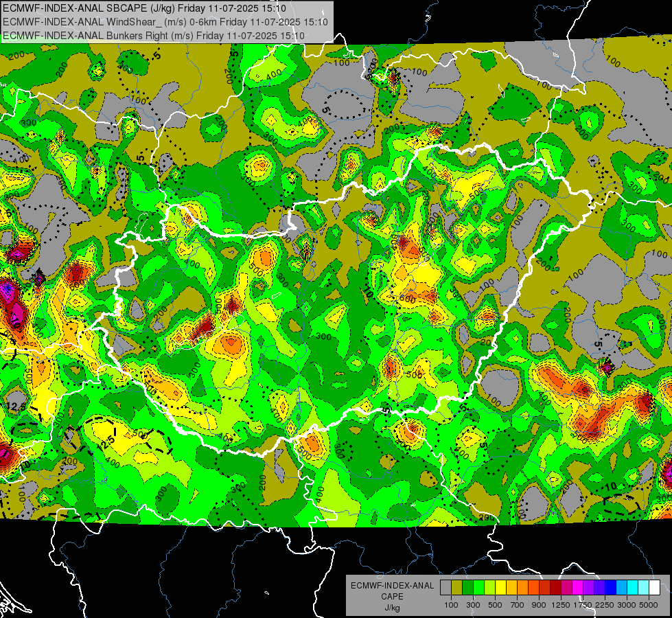Viewport: 672px width, 618px height.
Task: Pick the dark red legend swatch
Action: tap(555, 587)
